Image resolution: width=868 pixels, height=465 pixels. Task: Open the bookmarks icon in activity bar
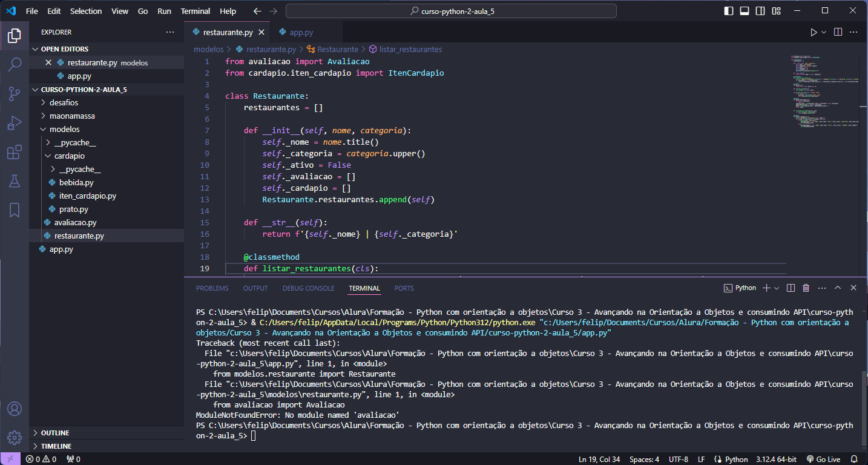click(x=15, y=209)
